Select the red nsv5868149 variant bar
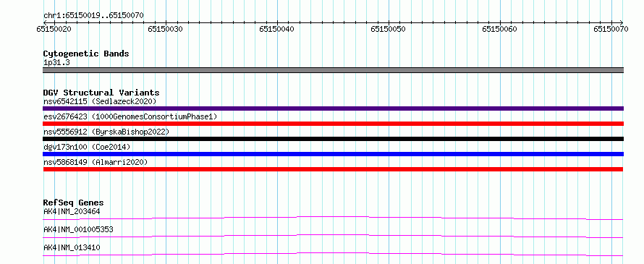Image resolution: width=644 pixels, height=264 pixels. 333,169
